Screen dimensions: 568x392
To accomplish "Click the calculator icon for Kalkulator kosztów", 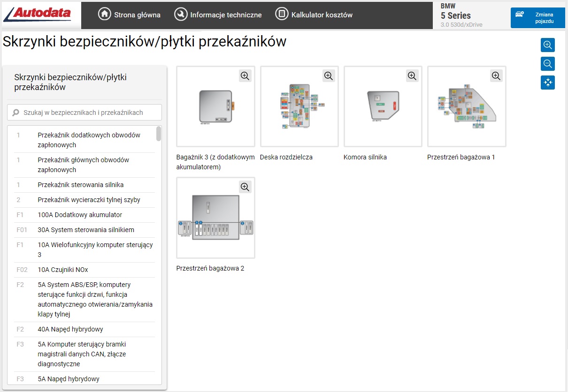I will click(282, 14).
